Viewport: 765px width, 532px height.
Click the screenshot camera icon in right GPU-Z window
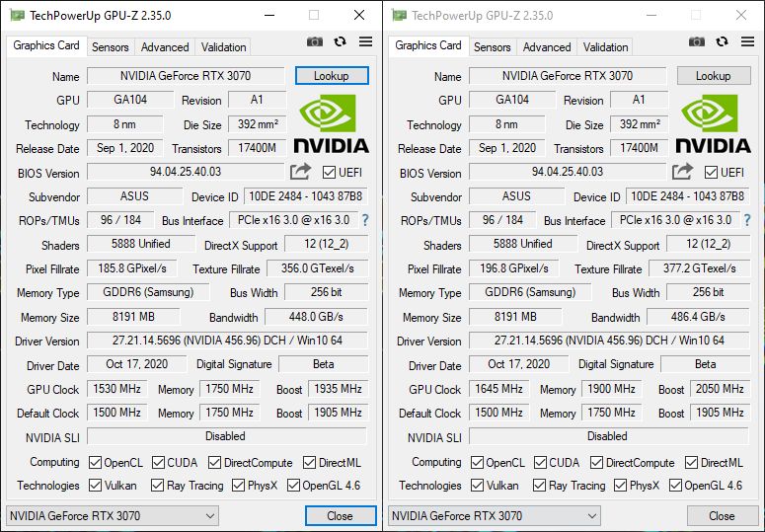[697, 41]
